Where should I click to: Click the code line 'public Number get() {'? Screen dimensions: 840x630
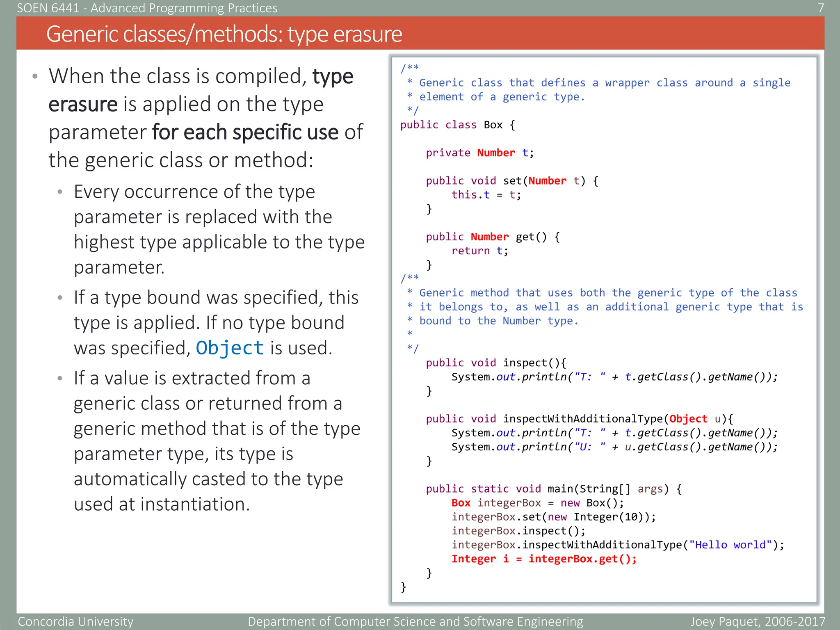click(x=493, y=237)
